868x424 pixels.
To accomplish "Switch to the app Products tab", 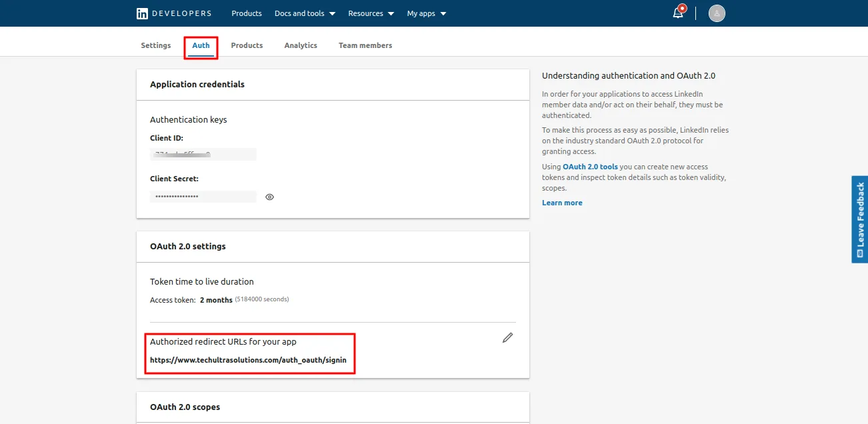I will (247, 45).
